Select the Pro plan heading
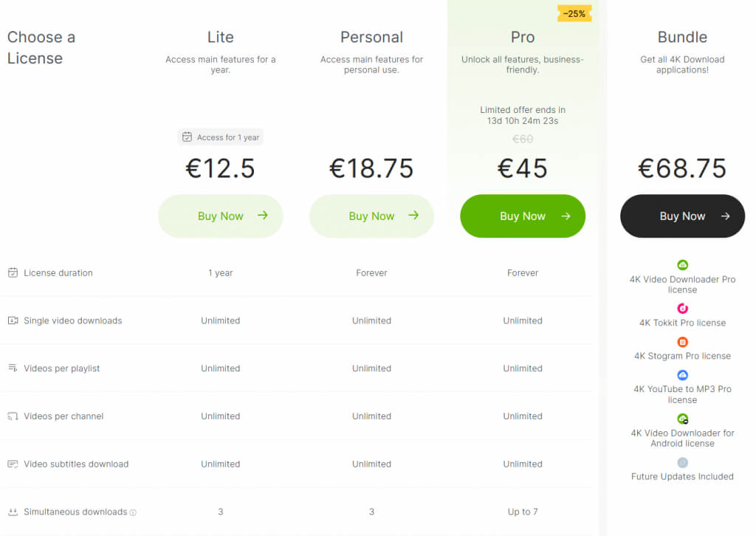 pos(523,37)
